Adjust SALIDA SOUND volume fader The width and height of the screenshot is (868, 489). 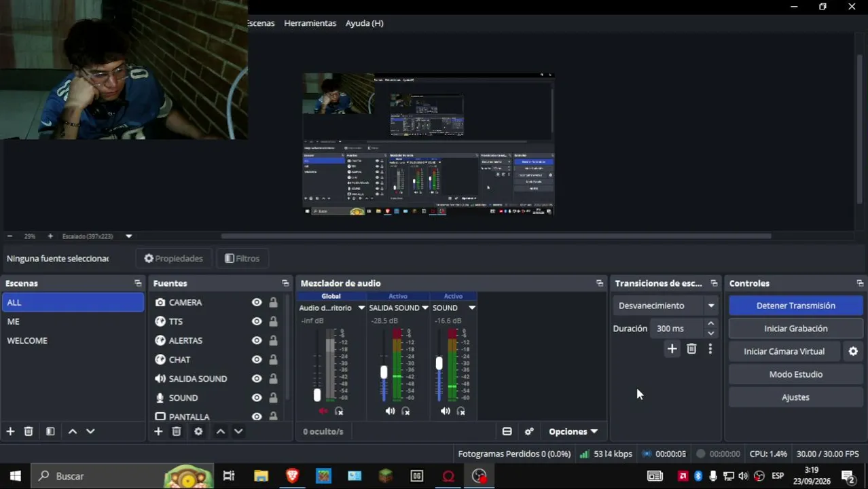coord(384,372)
